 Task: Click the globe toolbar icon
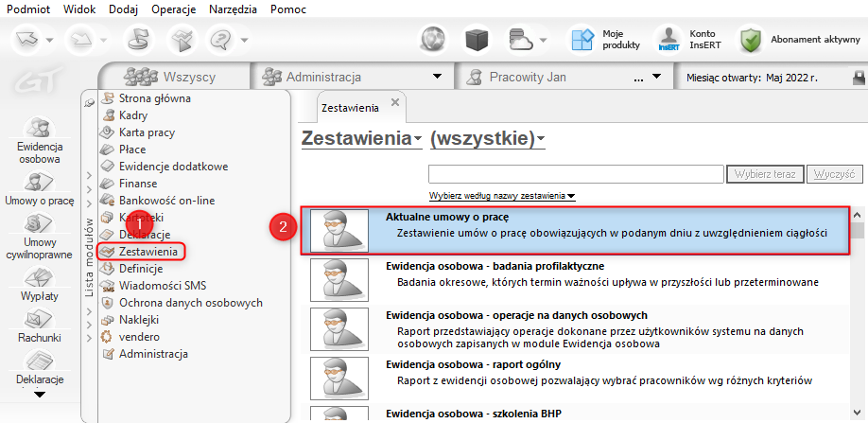click(x=435, y=40)
